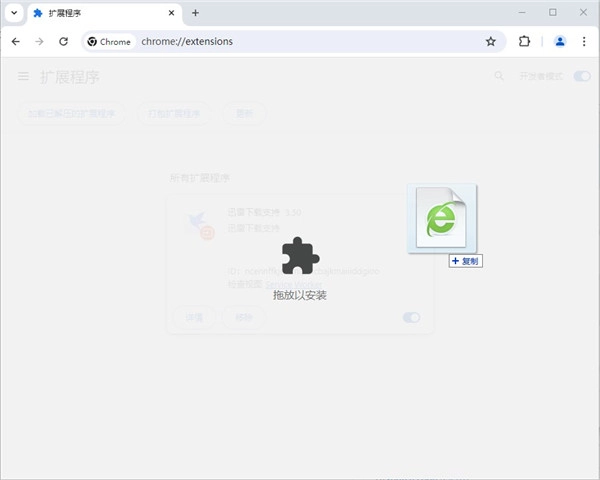Click the Extensions puzzle icon in toolbar
The image size is (600, 480).
[524, 42]
